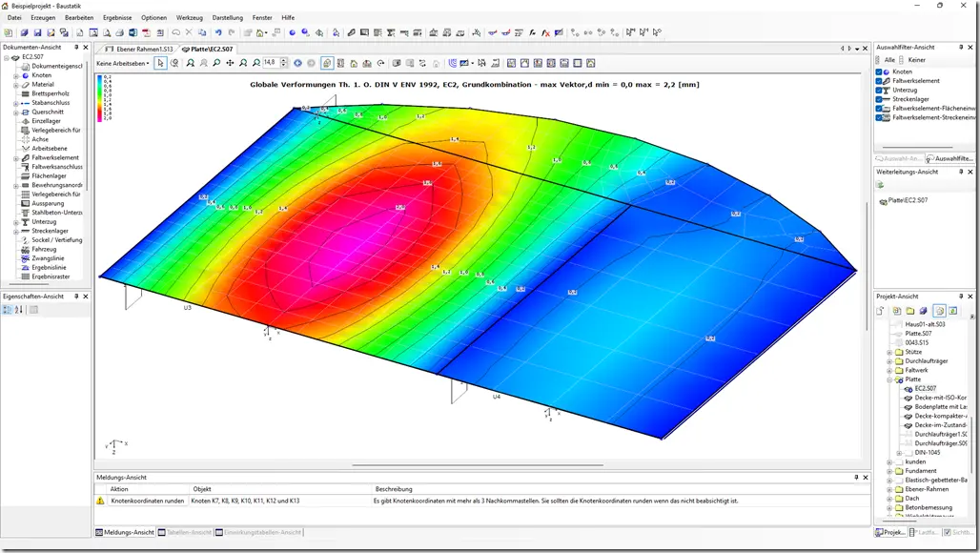This screenshot has height=553, width=980.
Task: Uncheck the Knoten filter checkbox
Action: tap(878, 72)
